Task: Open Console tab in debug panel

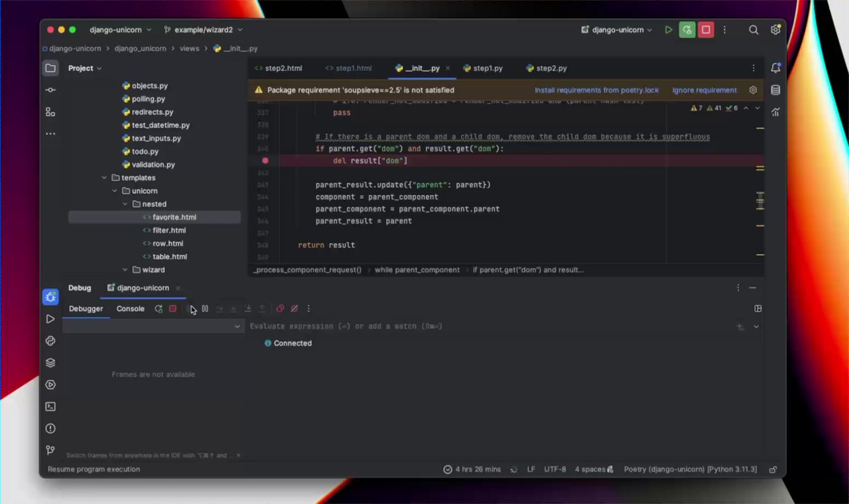Action: (x=130, y=308)
